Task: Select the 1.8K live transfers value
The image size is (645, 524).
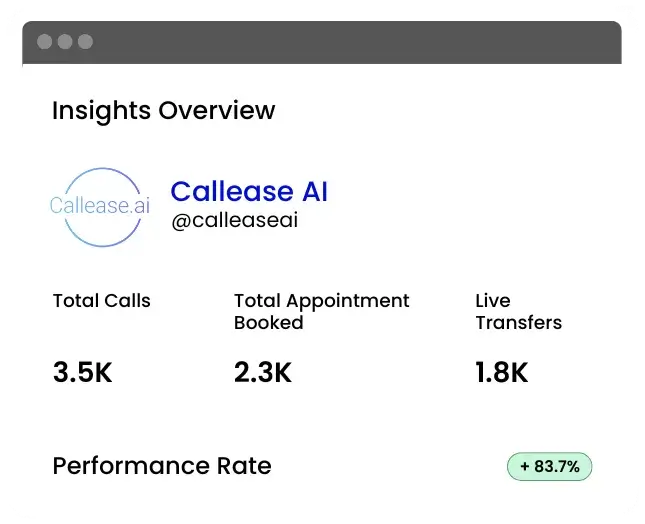Action: (501, 373)
